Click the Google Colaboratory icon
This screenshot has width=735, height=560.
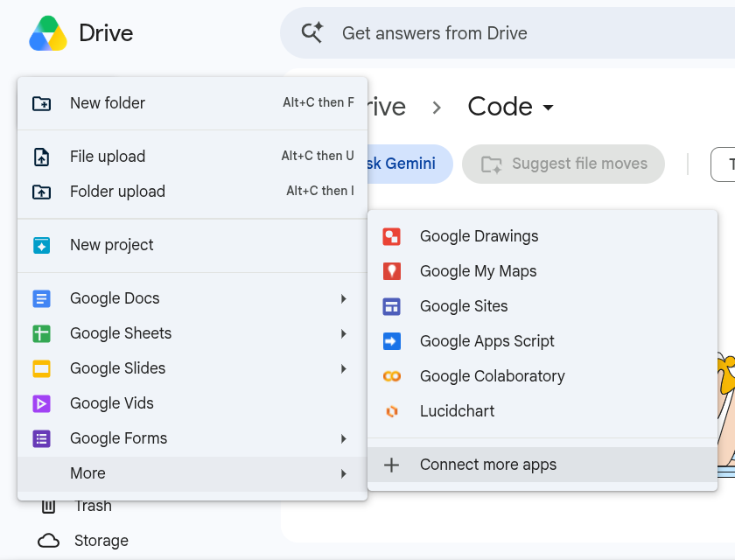point(391,376)
